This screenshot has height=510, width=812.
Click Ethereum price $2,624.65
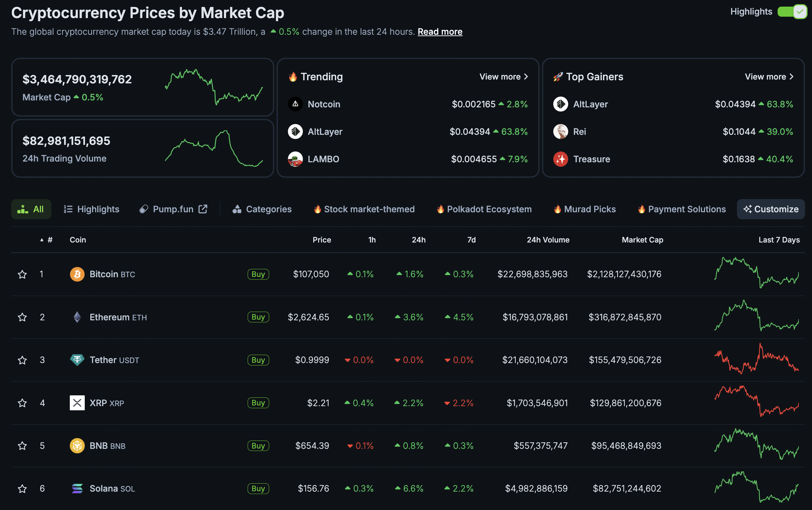coord(308,317)
